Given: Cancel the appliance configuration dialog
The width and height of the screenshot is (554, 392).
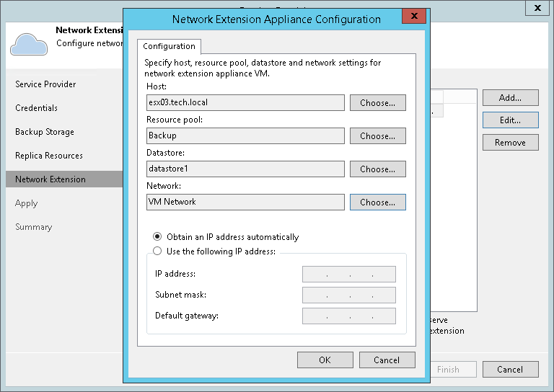Looking at the screenshot, I should [387, 360].
